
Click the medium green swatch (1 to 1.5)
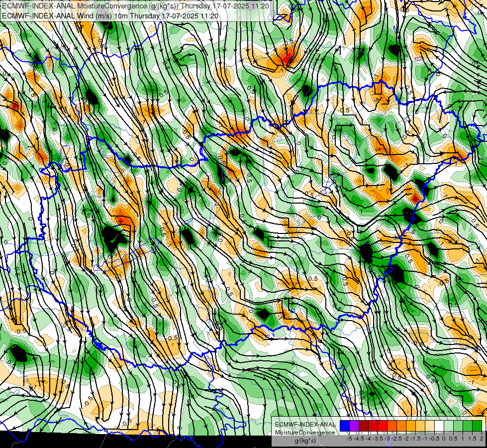[468, 426]
